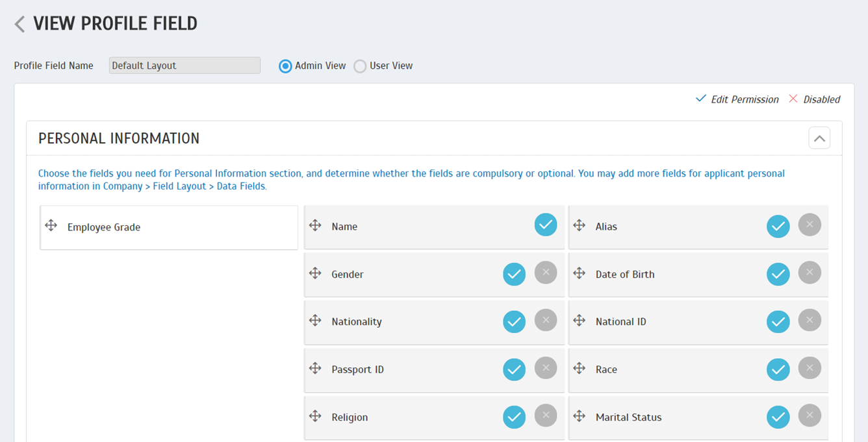
Task: Click the drag handle for Passport ID
Action: coord(315,368)
